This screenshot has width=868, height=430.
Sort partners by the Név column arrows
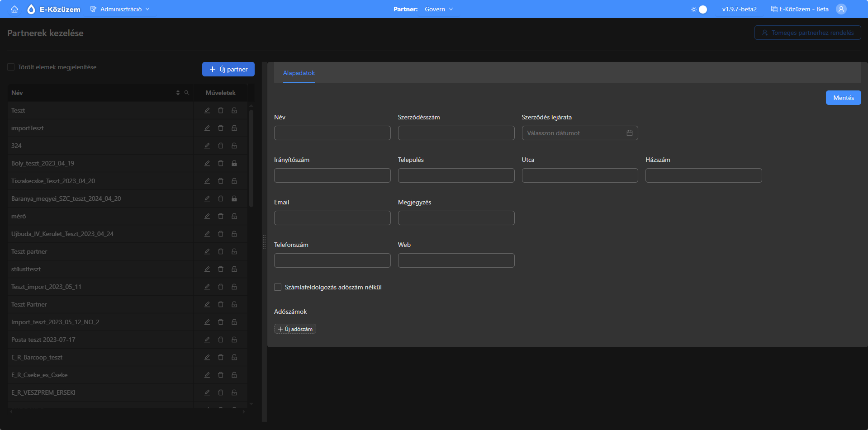178,93
